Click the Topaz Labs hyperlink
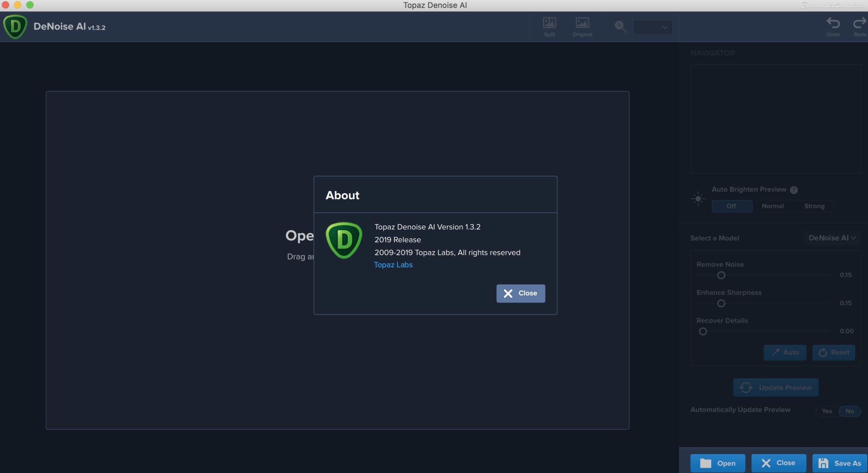This screenshot has width=868, height=473. coord(393,264)
